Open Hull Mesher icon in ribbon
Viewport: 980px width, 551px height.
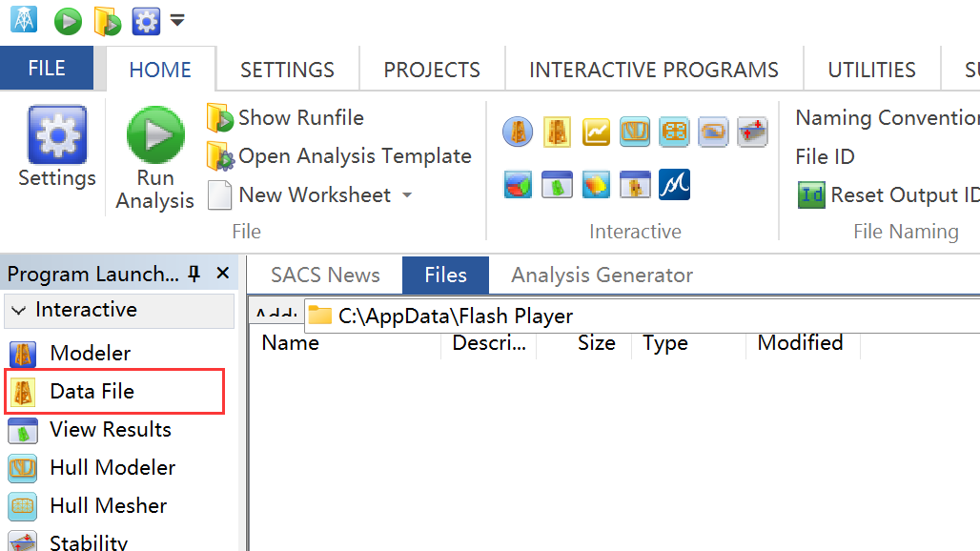tap(674, 132)
